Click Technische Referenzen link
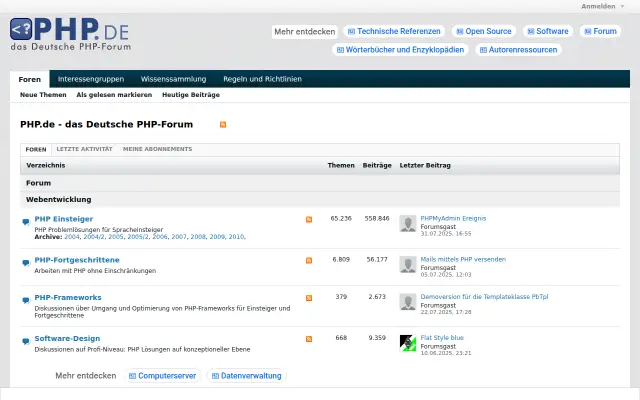 point(394,31)
